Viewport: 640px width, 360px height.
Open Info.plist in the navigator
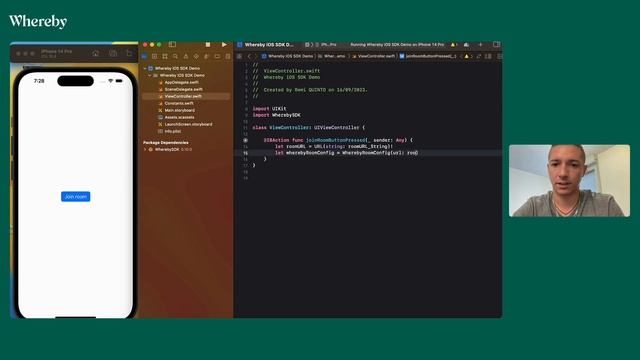tap(173, 131)
